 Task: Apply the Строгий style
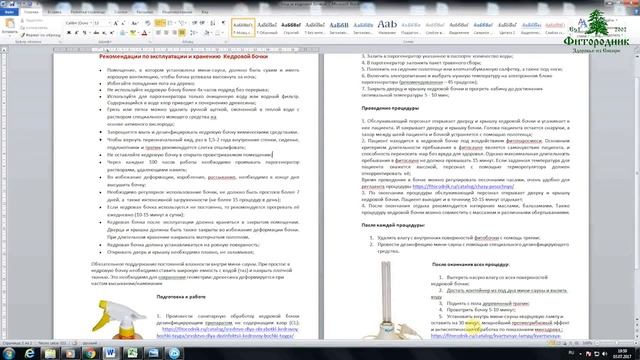tap(291, 27)
